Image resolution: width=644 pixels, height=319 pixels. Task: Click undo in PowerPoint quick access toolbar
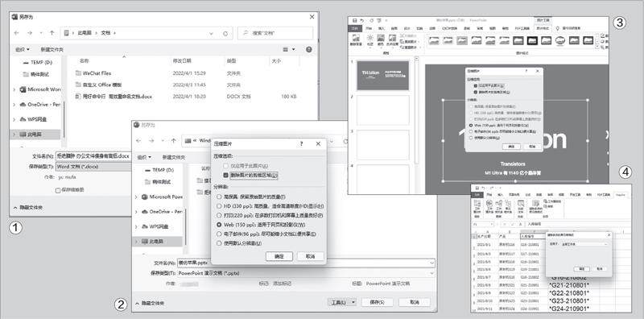(x=361, y=20)
